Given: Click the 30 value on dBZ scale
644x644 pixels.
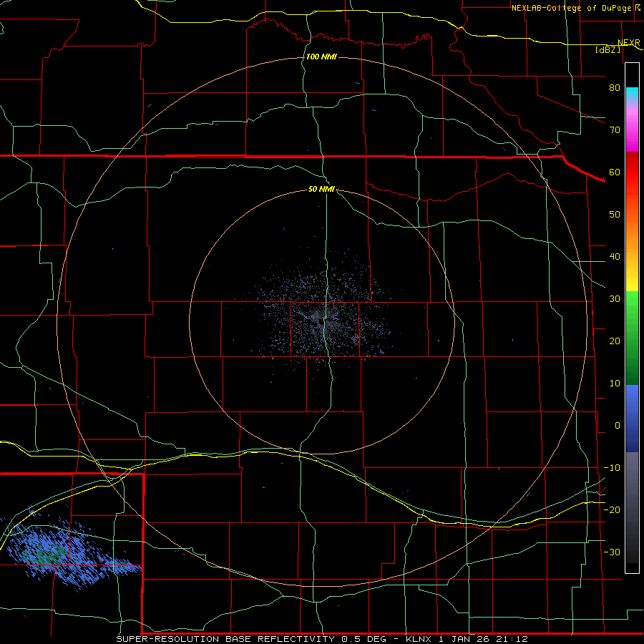Looking at the screenshot, I should pyautogui.click(x=615, y=298).
